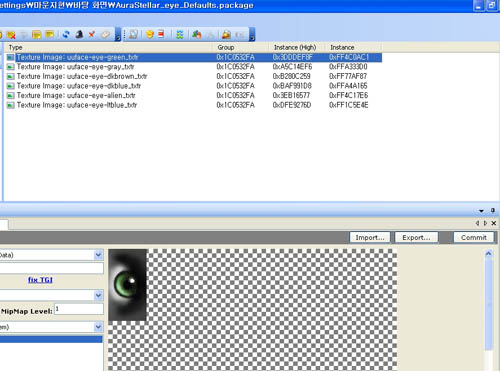500x371 pixels.
Task: Click the red flag toolbar icon
Action: tap(161, 34)
